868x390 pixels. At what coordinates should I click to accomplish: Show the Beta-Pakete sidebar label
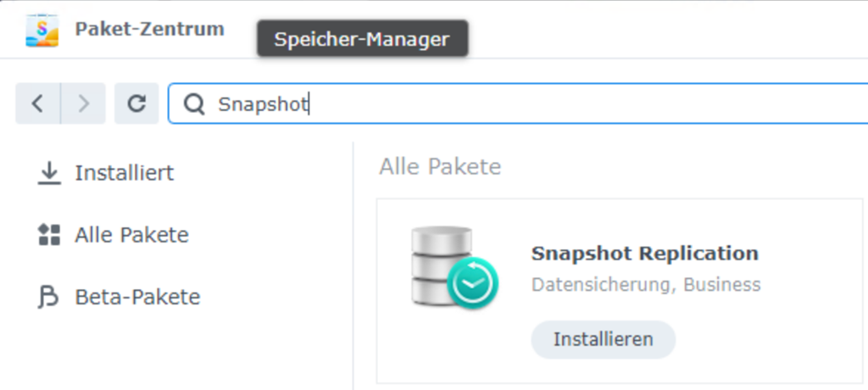tap(137, 298)
